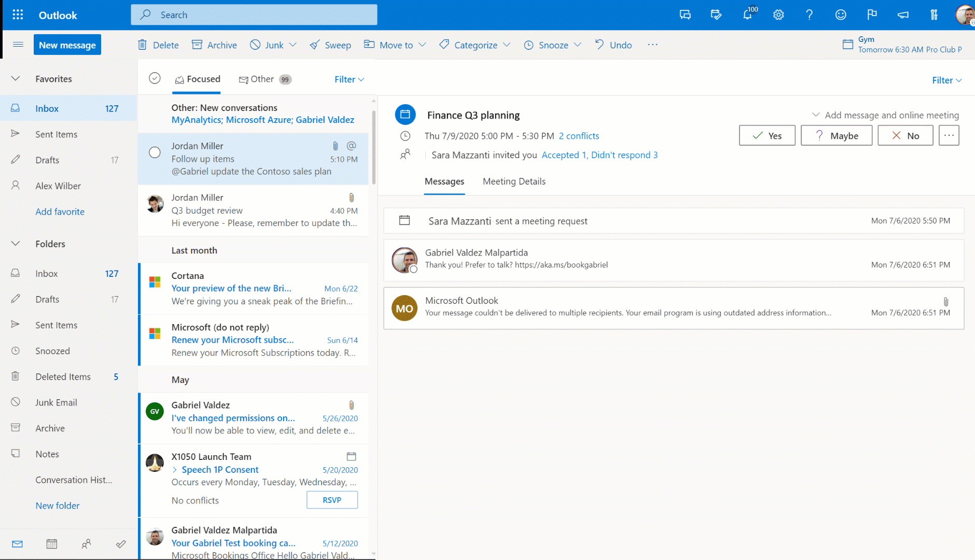The width and height of the screenshot is (975, 560).
Task: Open Outlook Settings gear icon
Action: (778, 15)
